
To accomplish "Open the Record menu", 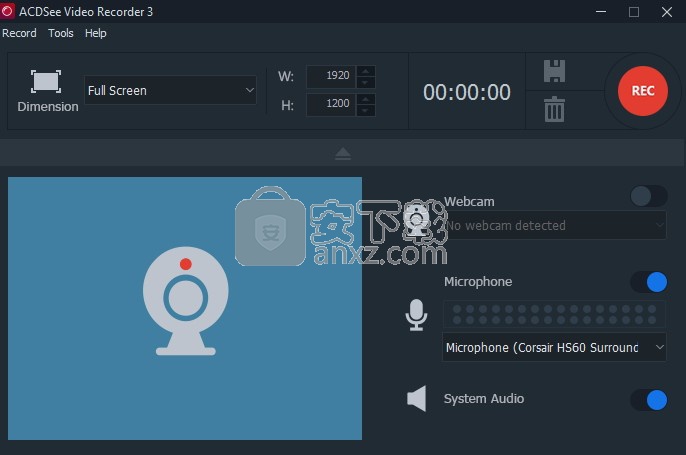I will (19, 33).
